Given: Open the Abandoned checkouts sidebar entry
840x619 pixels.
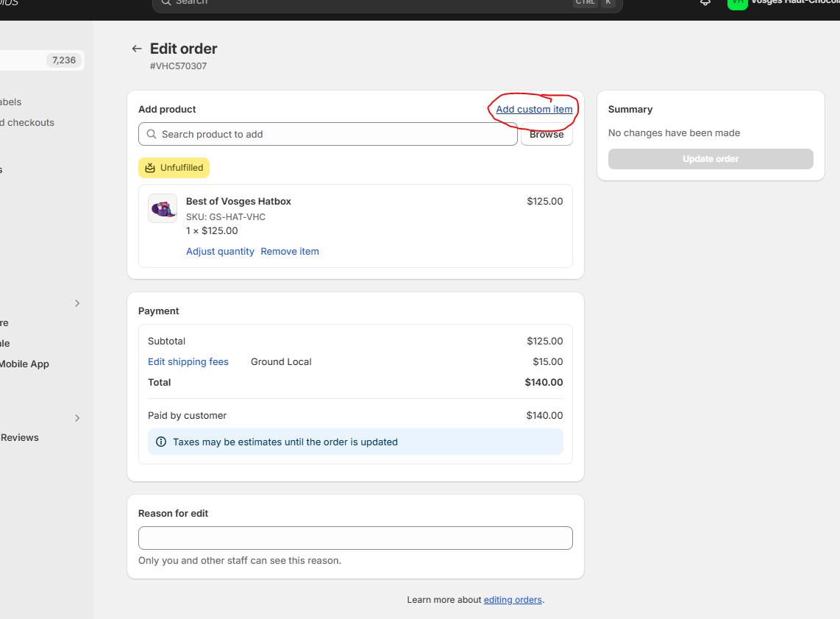Looking at the screenshot, I should click(x=27, y=122).
